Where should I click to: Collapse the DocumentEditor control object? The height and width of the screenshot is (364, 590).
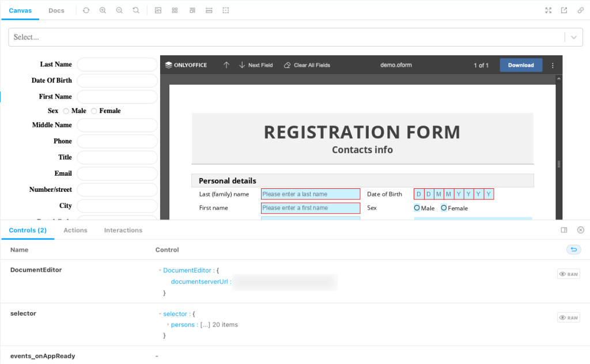pos(160,270)
